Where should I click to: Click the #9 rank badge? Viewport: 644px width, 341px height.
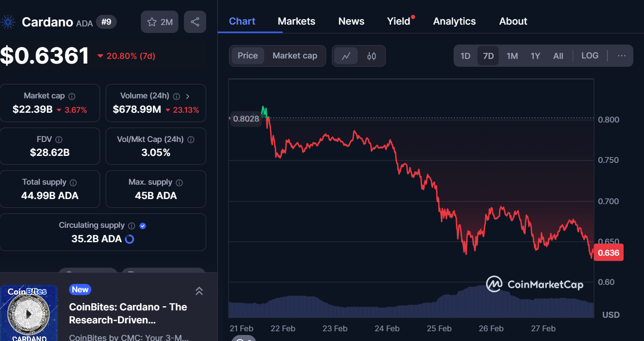tap(107, 21)
